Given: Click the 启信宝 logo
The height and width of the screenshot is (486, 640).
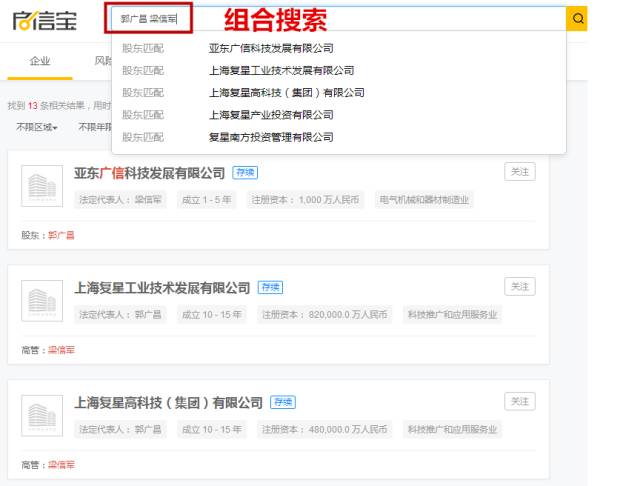Looking at the screenshot, I should tap(44, 20).
